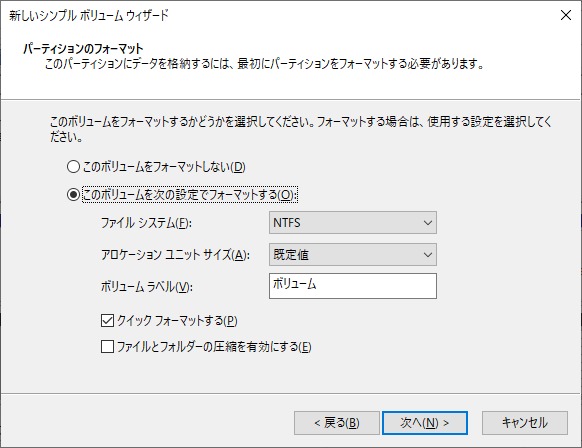The image size is (582, 448).
Task: Click the ファイル システム(F) label
Action: [x=146, y=223]
